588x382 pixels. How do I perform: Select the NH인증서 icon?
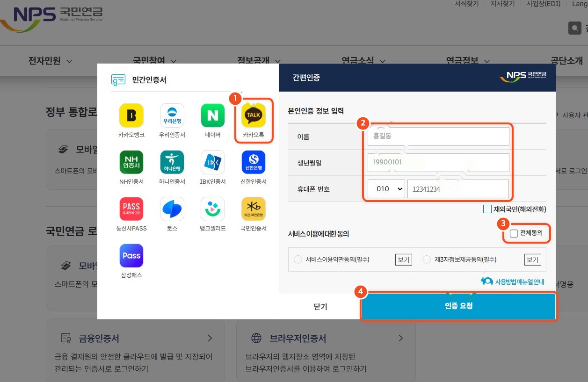click(x=131, y=162)
